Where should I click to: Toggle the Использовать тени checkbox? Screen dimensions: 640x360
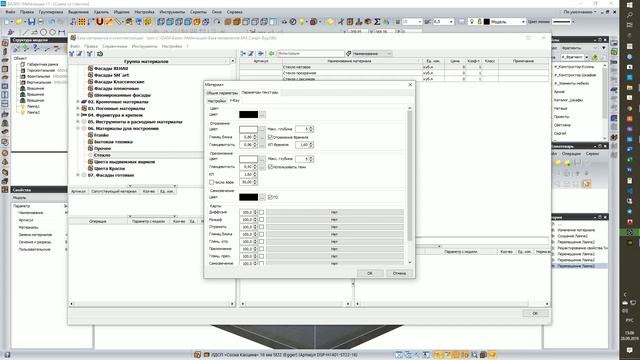(x=270, y=167)
